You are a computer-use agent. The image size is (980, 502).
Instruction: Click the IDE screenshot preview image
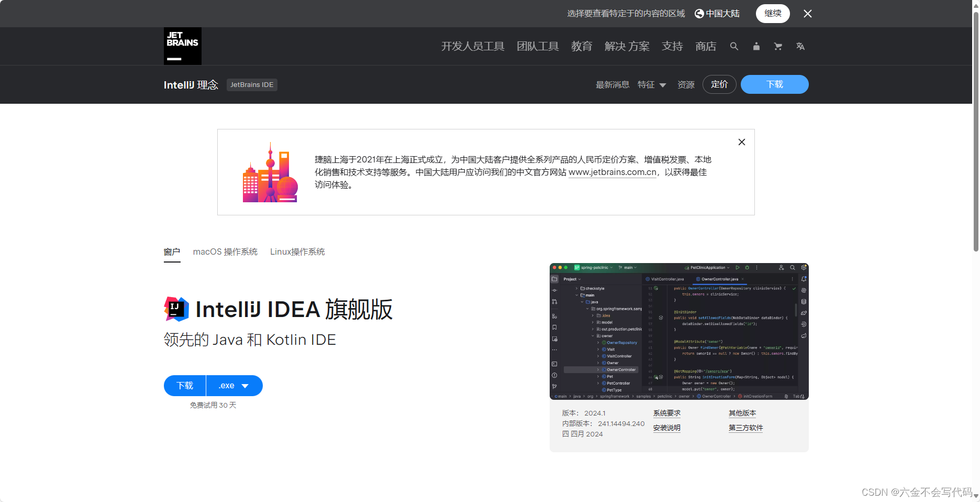pyautogui.click(x=679, y=331)
